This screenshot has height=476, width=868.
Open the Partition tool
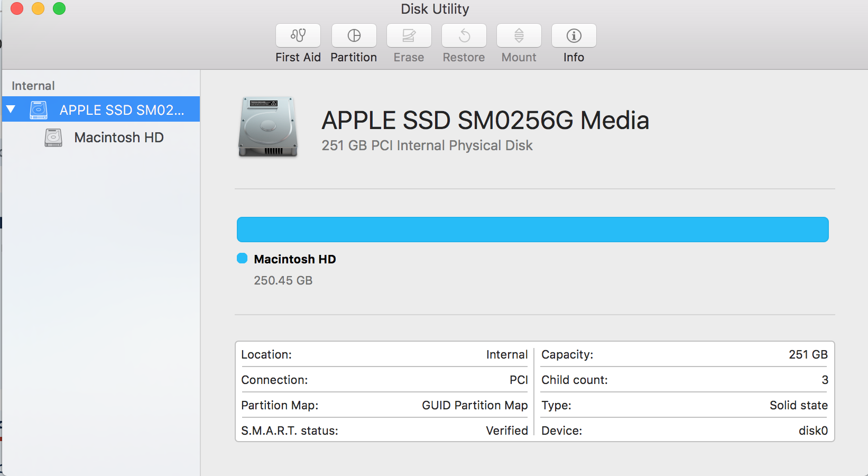tap(354, 35)
